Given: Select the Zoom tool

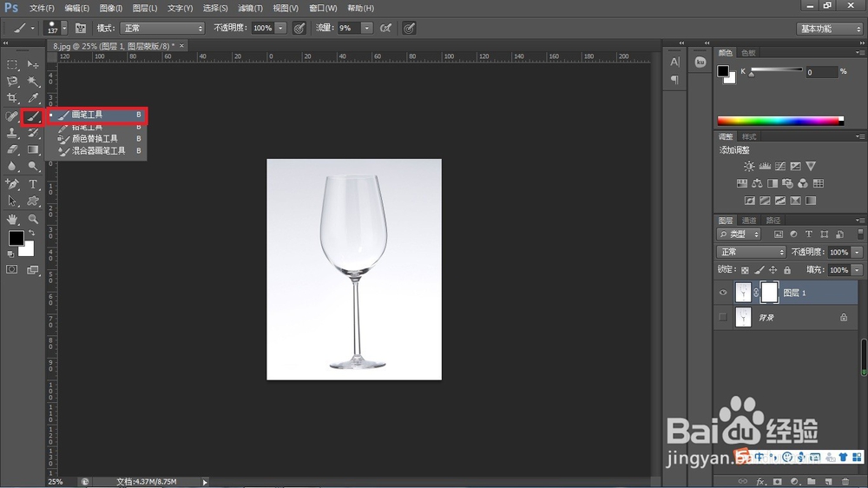Looking at the screenshot, I should pyautogui.click(x=33, y=220).
